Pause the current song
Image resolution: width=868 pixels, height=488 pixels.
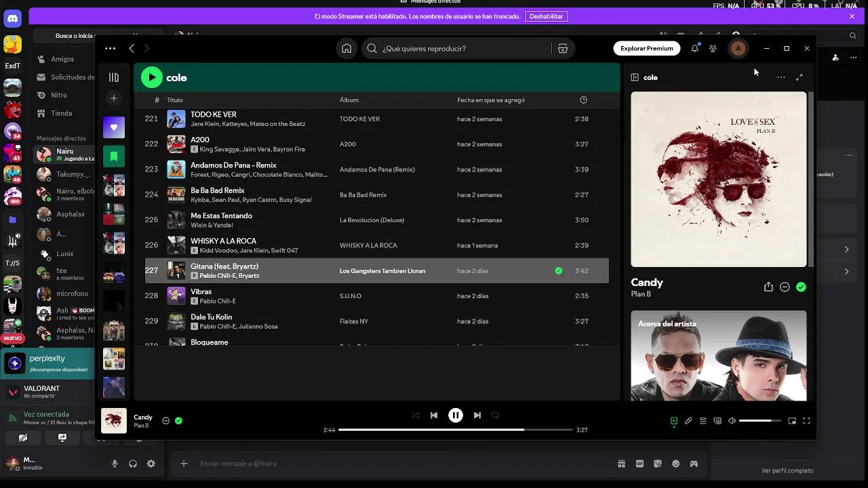[456, 415]
